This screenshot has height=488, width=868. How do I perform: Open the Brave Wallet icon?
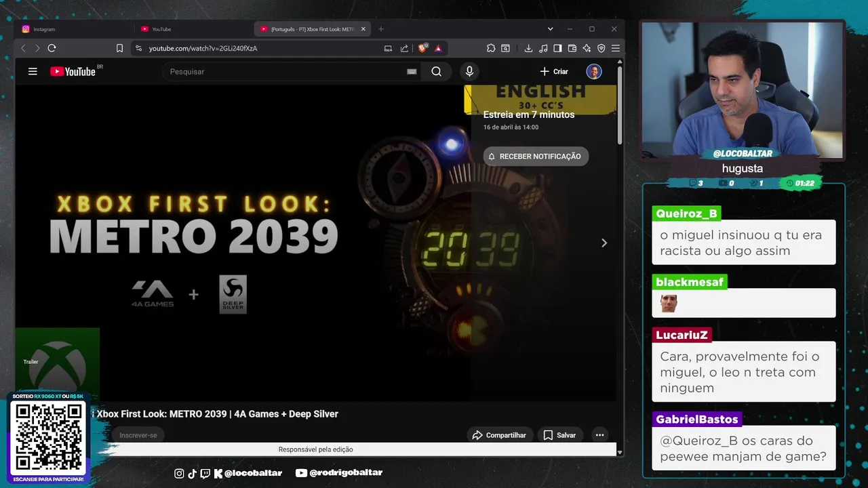[572, 48]
